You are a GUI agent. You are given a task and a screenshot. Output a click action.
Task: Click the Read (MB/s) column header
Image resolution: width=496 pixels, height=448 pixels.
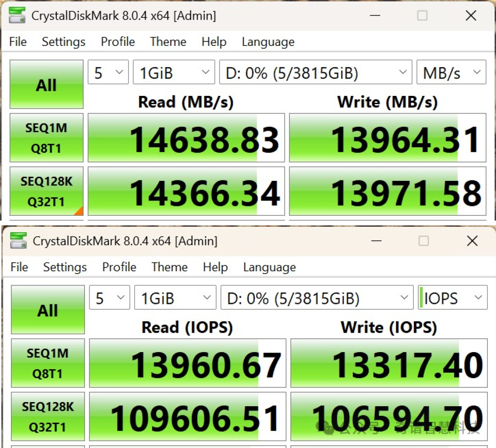click(x=186, y=102)
